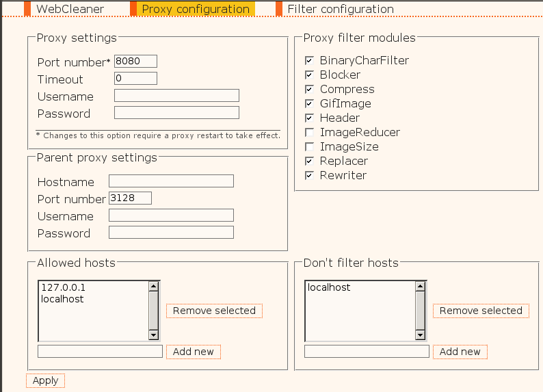Switch to the WebCleaner tab

(69, 9)
